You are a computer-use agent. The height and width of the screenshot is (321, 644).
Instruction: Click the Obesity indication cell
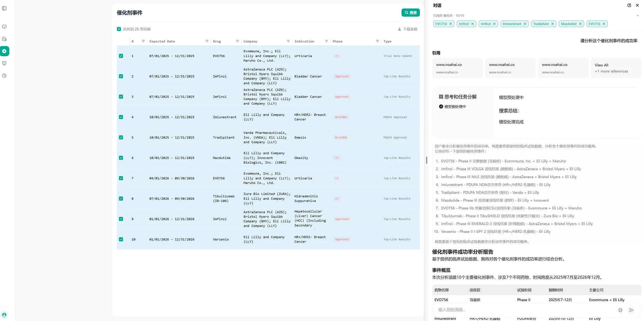[301, 158]
